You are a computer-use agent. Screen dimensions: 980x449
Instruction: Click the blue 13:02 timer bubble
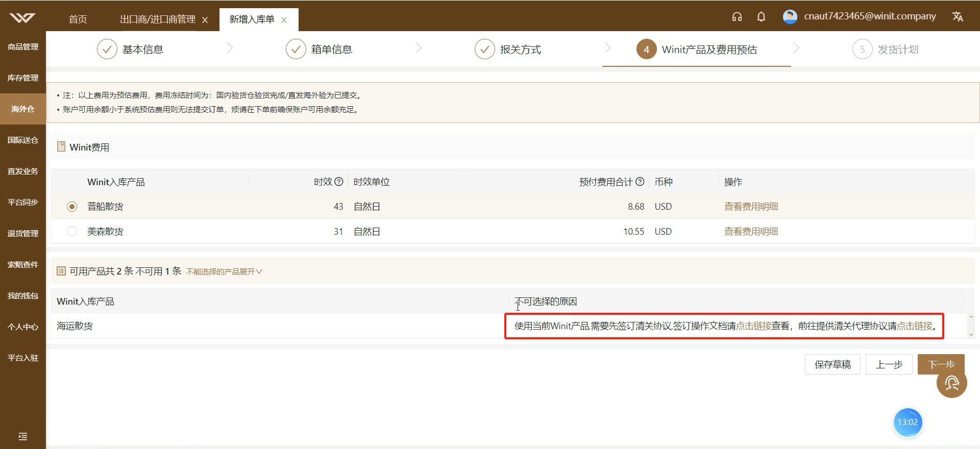(908, 422)
